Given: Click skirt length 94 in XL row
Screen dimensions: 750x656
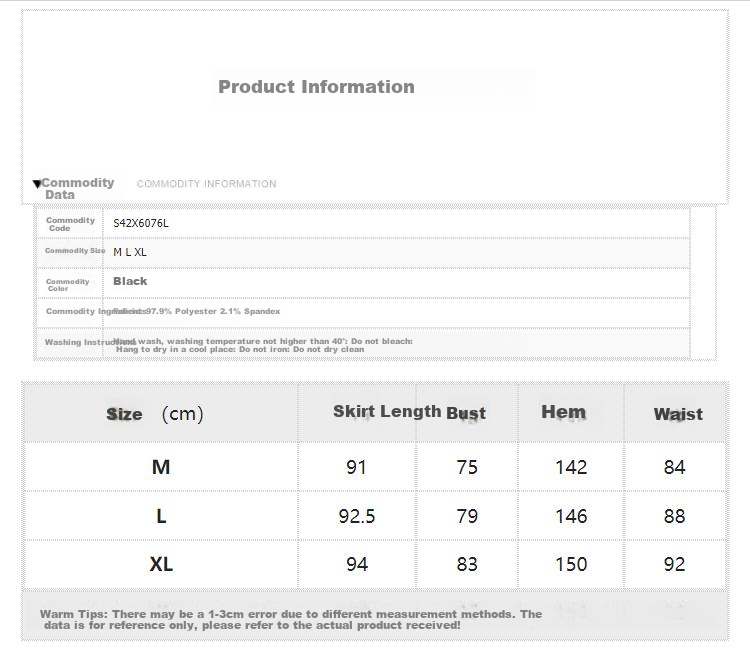Looking at the screenshot, I should tap(357, 565).
